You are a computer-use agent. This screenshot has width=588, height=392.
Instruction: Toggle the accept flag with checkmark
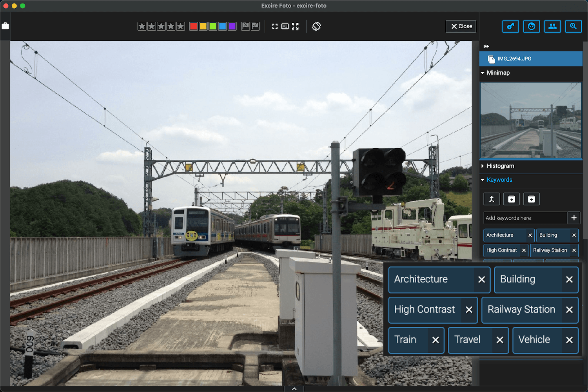255,26
